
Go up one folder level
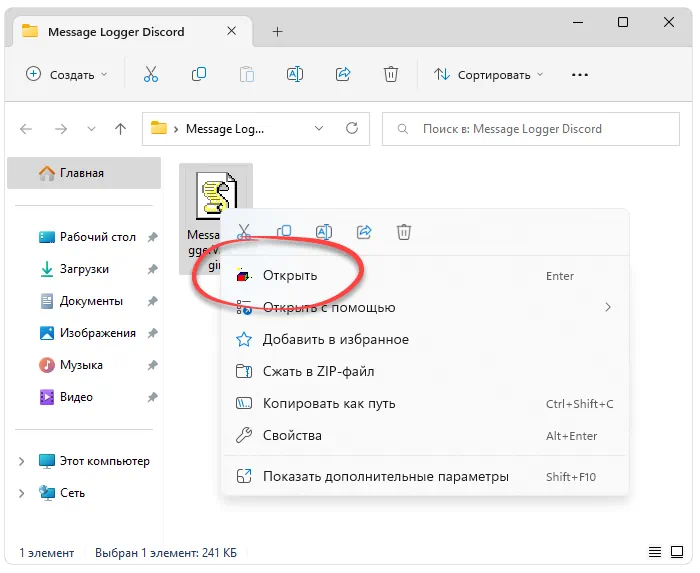(120, 129)
